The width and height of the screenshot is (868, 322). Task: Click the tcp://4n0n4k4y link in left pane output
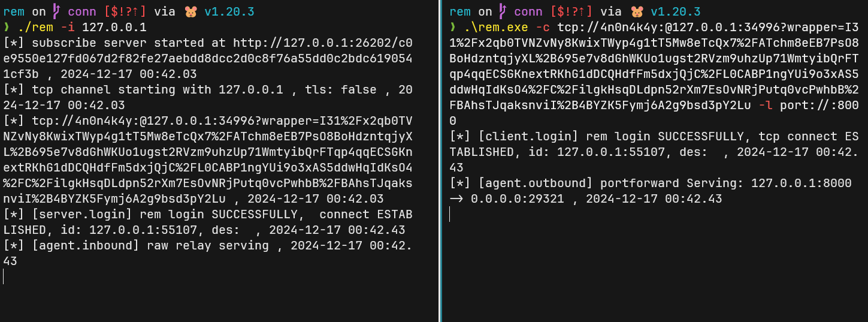[208, 152]
